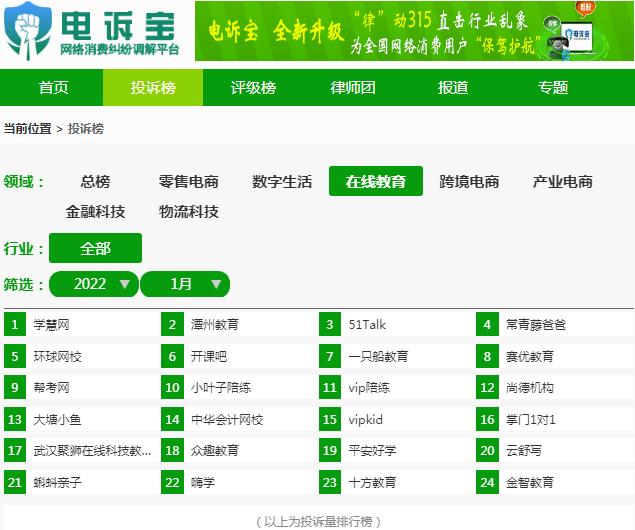635x530 pixels.
Task: Click rank number 8 badge for 赛优教育
Action: [488, 356]
